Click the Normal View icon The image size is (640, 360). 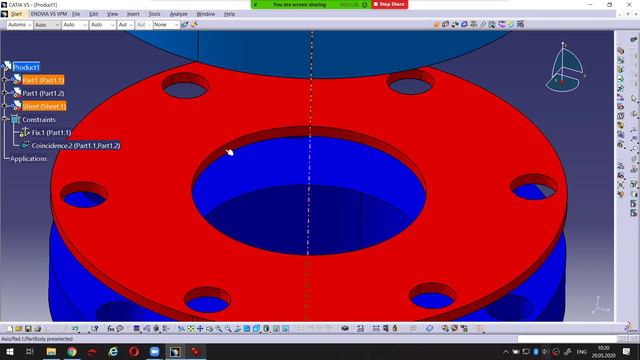click(x=238, y=329)
